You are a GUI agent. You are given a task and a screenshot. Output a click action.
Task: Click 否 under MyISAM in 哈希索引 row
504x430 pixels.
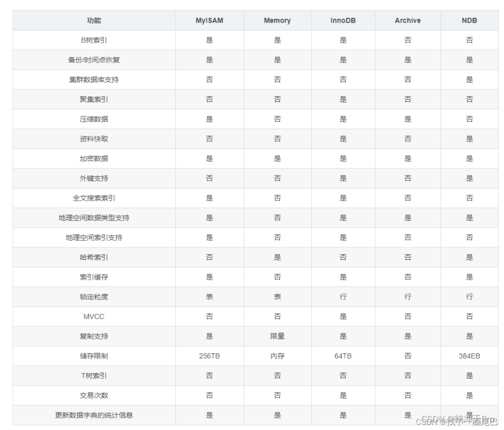[209, 257]
